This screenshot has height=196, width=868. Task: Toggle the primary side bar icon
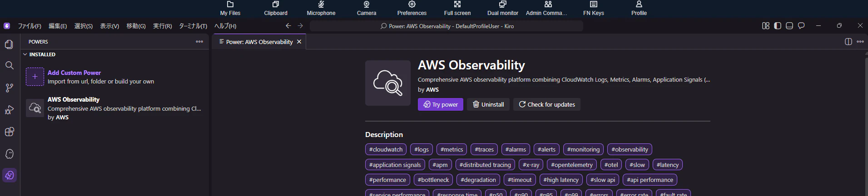pyautogui.click(x=778, y=26)
